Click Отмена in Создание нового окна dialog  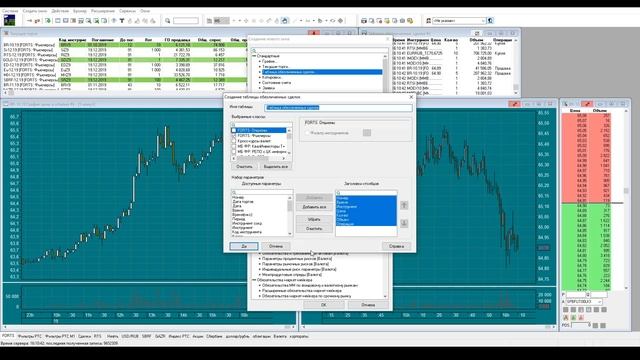(x=368, y=305)
